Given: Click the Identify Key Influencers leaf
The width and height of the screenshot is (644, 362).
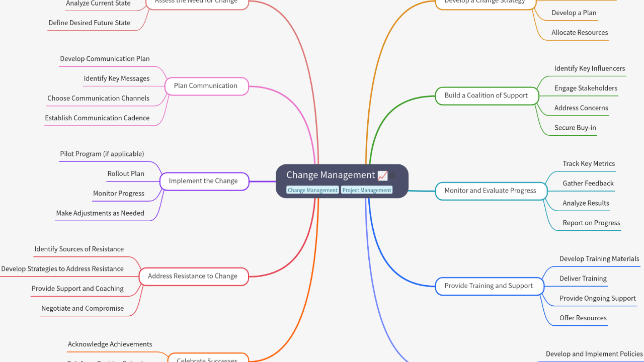Looking at the screenshot, I should pyautogui.click(x=590, y=68).
